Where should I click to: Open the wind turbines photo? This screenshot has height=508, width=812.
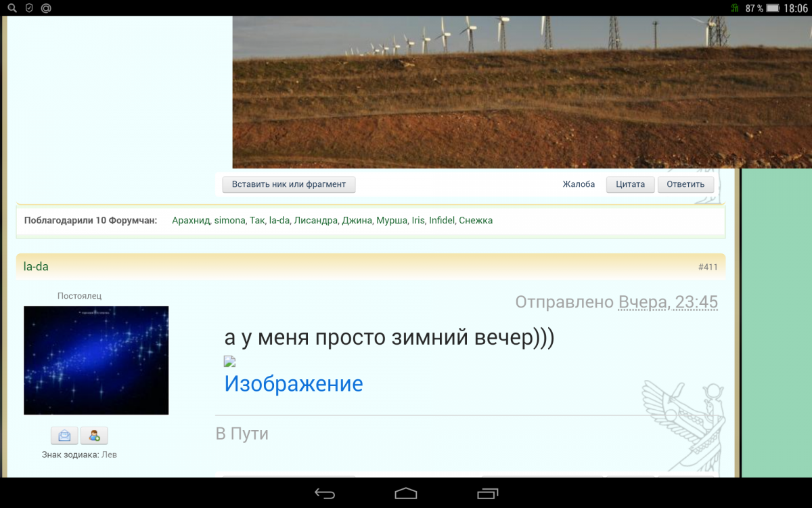[x=521, y=92]
